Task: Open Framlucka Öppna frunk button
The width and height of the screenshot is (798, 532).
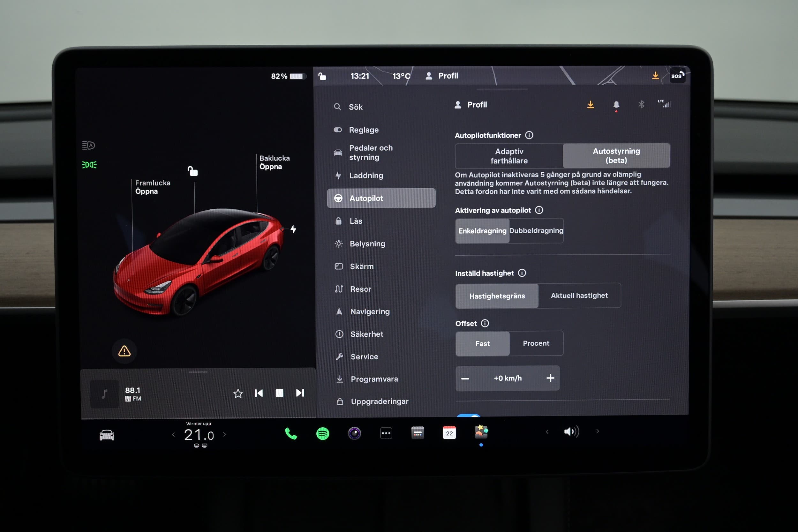Action: point(153,187)
